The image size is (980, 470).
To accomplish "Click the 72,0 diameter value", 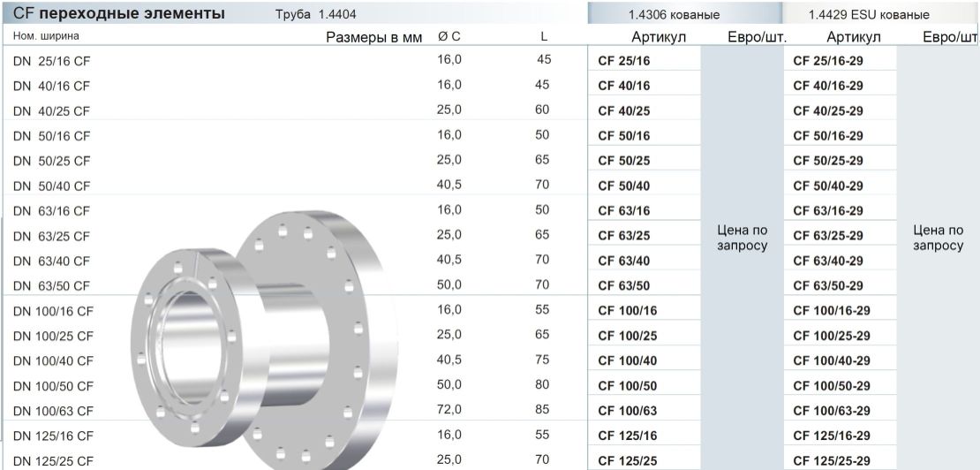I will [449, 410].
